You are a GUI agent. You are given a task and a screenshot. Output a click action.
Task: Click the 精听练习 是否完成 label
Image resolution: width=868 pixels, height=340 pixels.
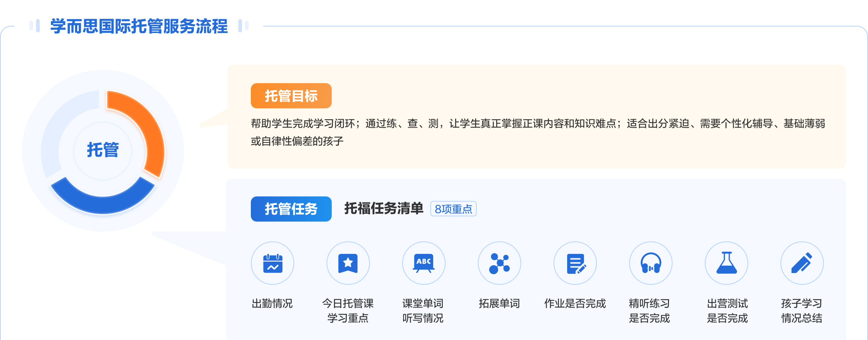point(650,311)
